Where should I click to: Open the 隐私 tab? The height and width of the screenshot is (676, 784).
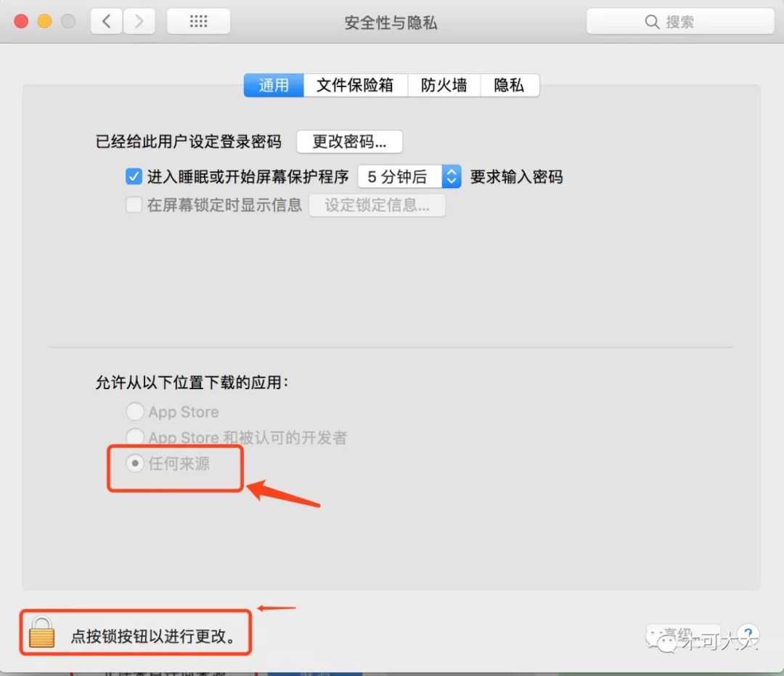click(510, 85)
